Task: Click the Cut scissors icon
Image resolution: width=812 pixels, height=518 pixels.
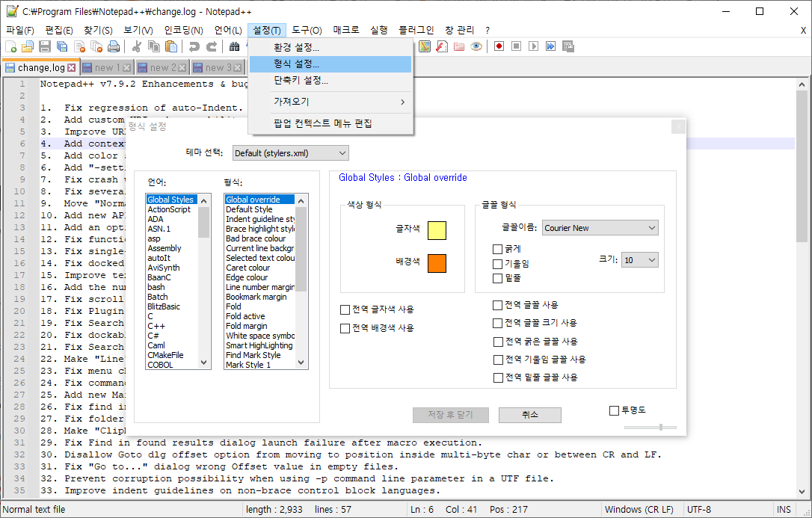Action: pos(137,46)
